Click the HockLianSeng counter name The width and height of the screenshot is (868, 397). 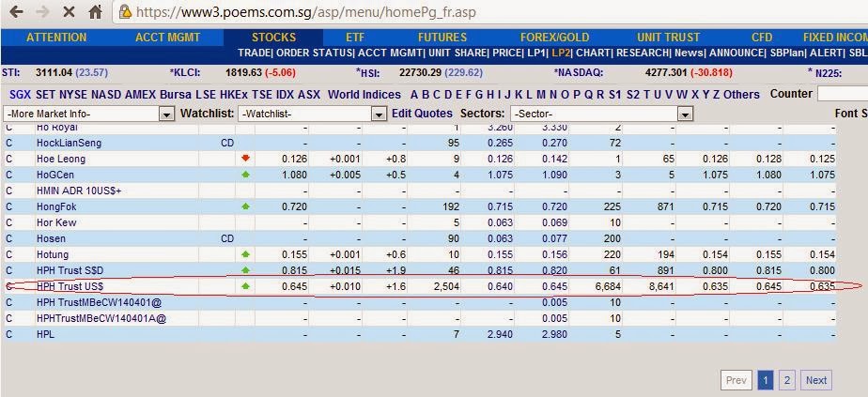tap(69, 143)
